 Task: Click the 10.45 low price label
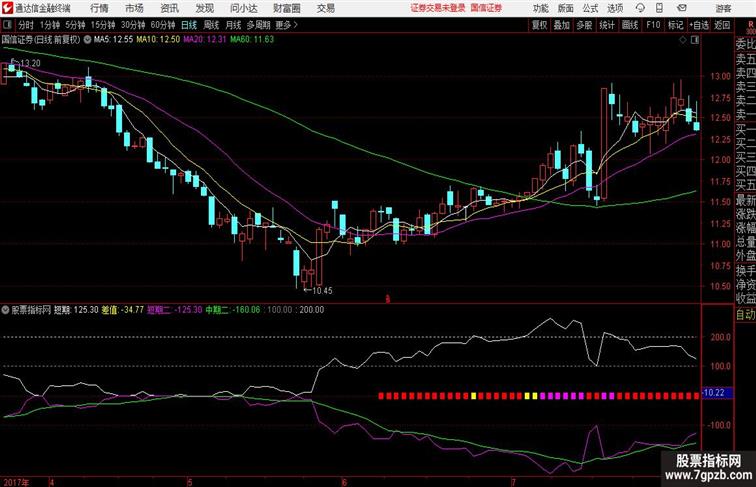click(322, 290)
